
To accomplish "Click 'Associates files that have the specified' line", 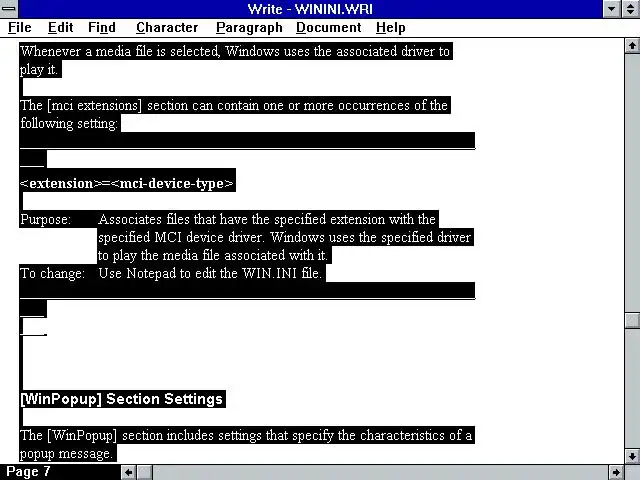I will coord(267,219).
